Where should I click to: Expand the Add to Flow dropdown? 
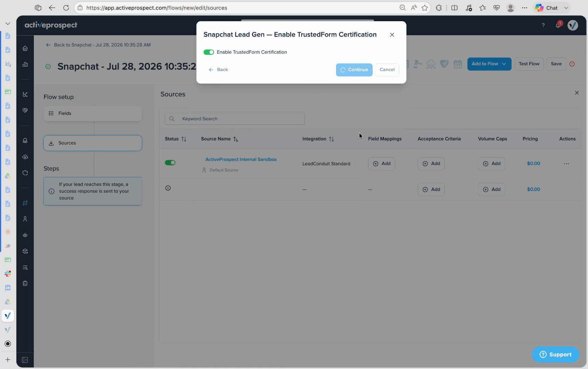click(489, 64)
